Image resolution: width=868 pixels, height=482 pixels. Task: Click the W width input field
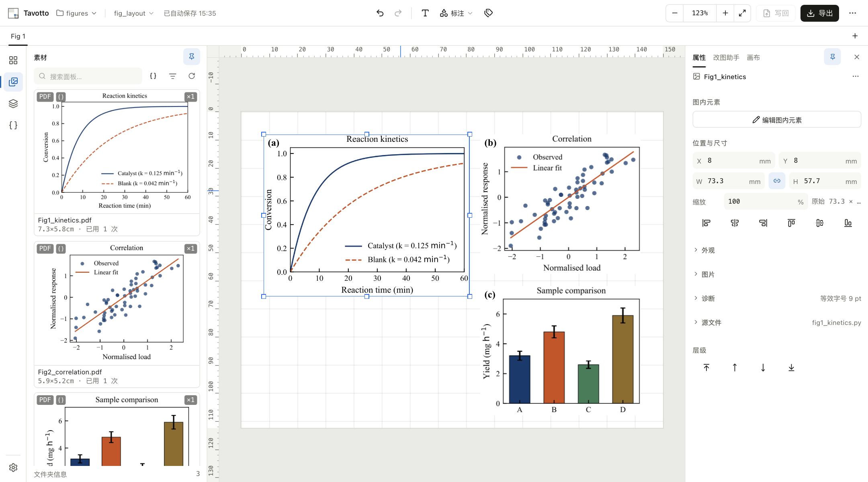[729, 181]
